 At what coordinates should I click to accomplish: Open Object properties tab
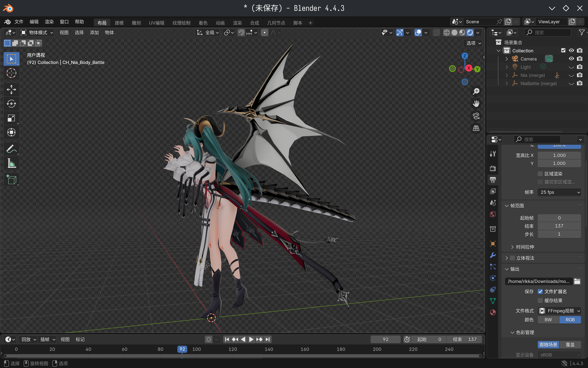(x=493, y=244)
